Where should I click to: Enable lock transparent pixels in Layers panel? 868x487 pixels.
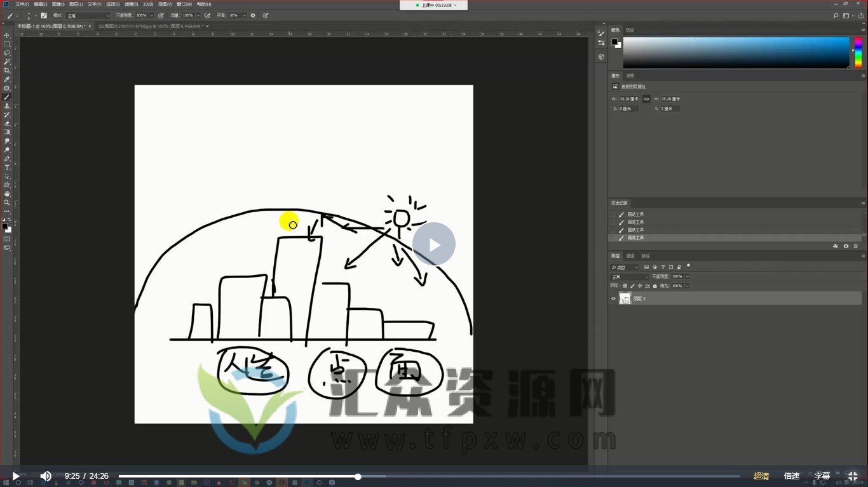pyautogui.click(x=625, y=286)
